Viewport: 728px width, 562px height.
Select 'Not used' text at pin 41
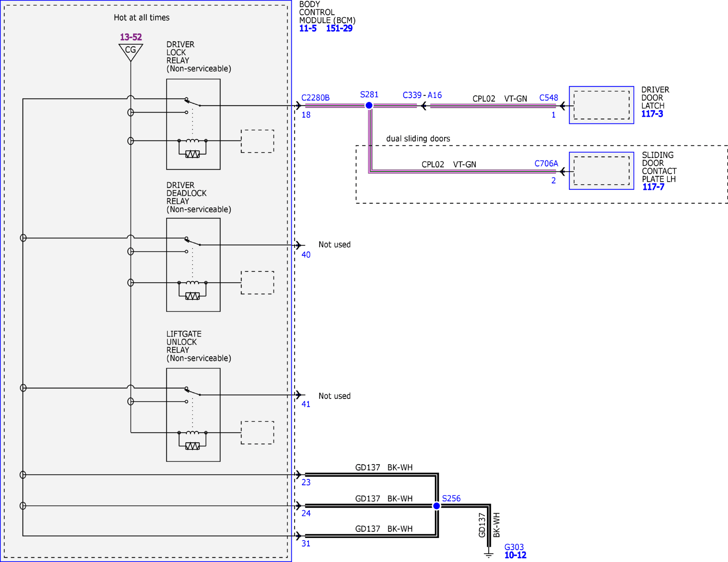coord(335,396)
